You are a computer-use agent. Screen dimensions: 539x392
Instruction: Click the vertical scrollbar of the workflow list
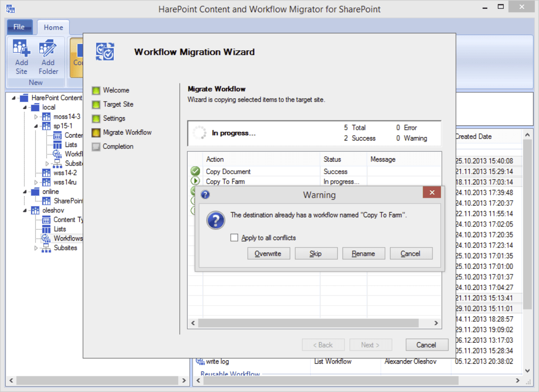(527, 225)
